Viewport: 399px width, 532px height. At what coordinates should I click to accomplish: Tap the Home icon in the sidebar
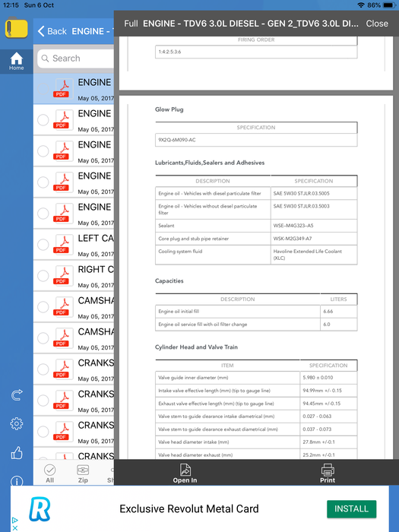pos(16,61)
